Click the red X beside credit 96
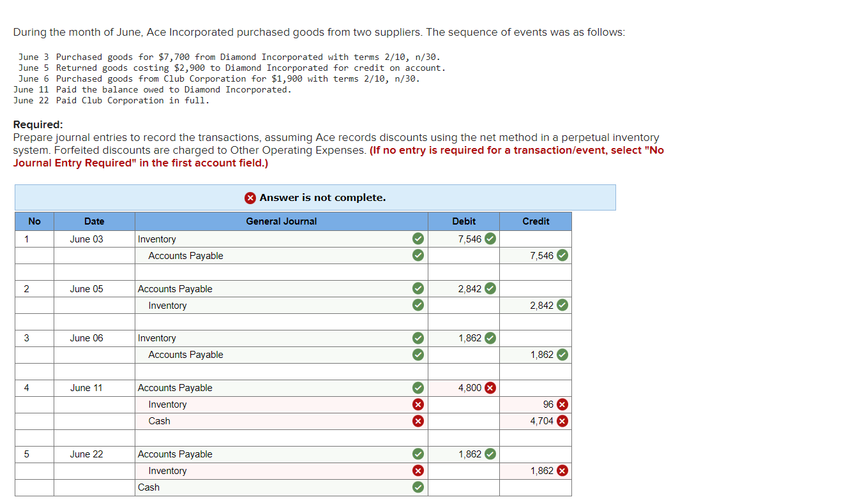The image size is (844, 504). (x=562, y=404)
